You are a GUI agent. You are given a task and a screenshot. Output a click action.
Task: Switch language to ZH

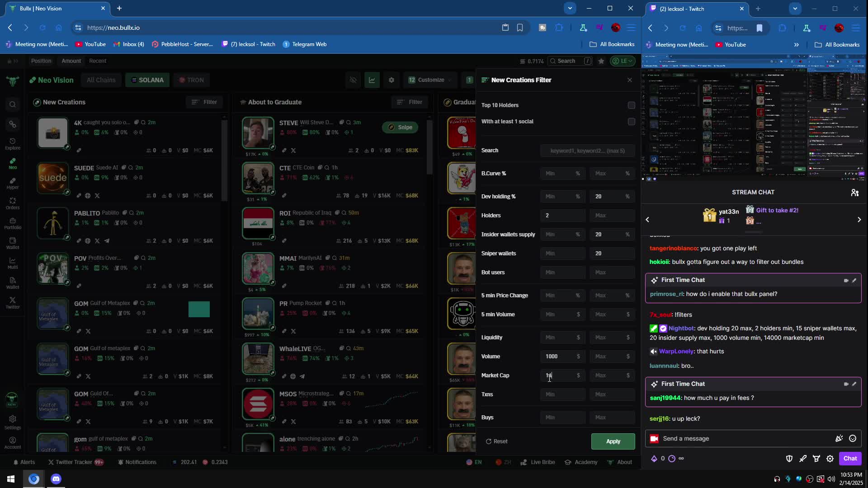click(x=503, y=462)
